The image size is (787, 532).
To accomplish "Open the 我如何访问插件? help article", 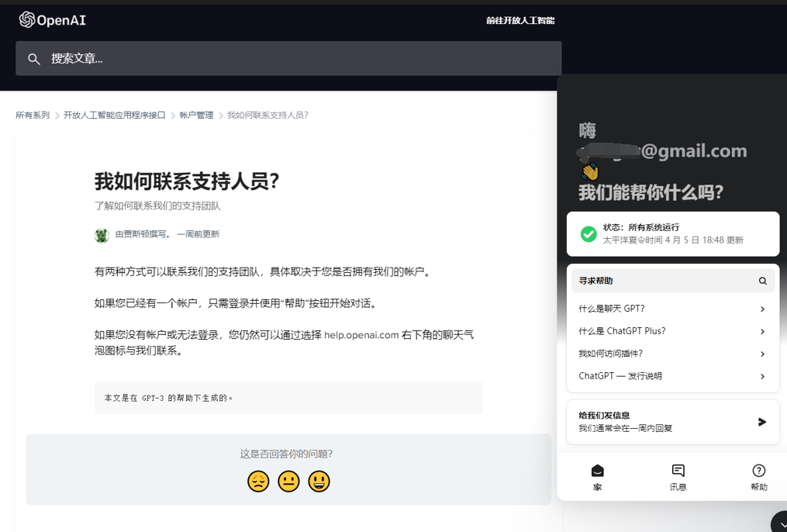I will pos(672,354).
